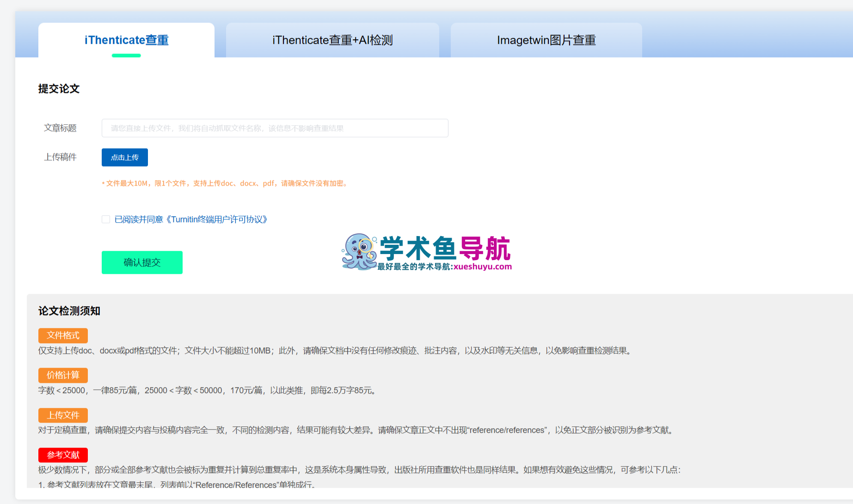Click the 价格计算 orange tag
This screenshot has width=853, height=504.
click(x=63, y=375)
